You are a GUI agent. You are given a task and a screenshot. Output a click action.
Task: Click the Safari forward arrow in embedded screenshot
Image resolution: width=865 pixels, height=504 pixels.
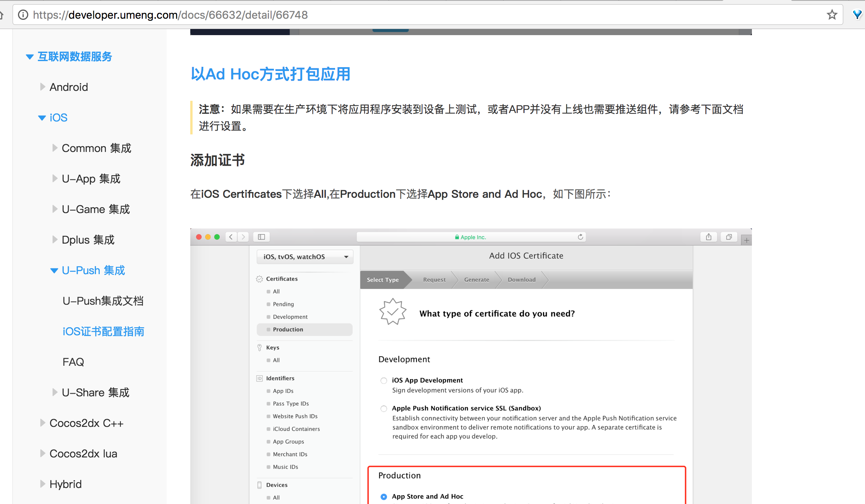click(243, 237)
